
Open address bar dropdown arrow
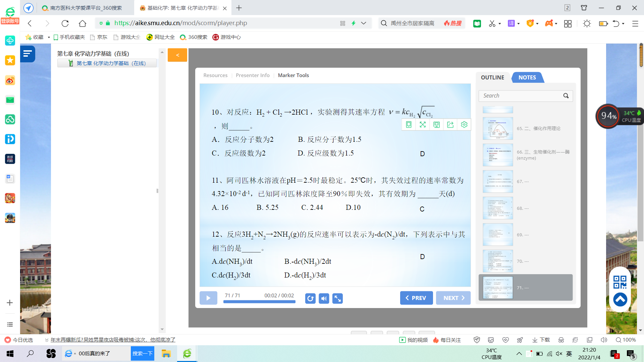(x=364, y=23)
